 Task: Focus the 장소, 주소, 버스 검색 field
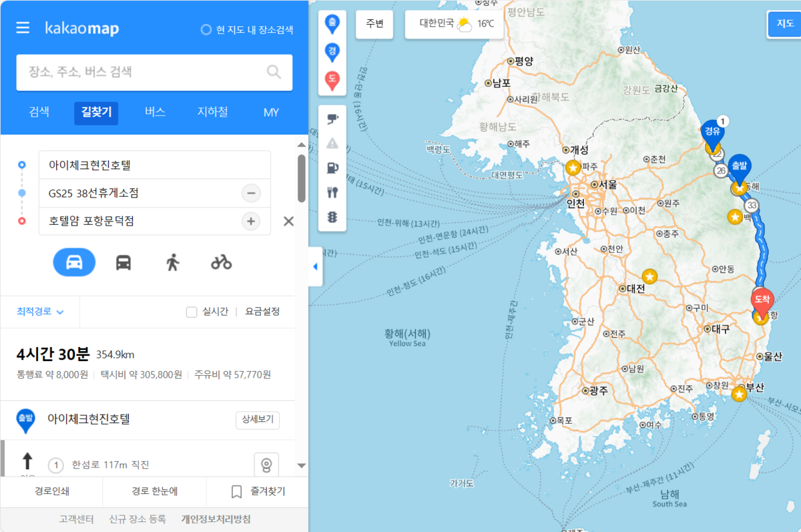click(x=144, y=72)
